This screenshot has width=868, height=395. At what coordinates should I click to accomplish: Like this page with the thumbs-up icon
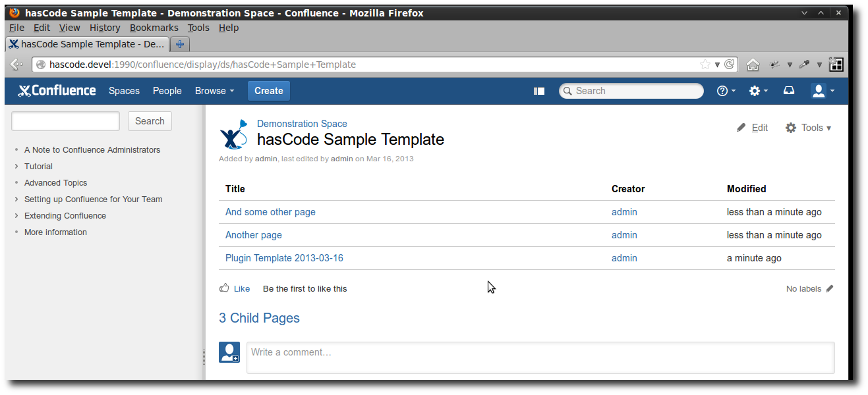(x=225, y=288)
